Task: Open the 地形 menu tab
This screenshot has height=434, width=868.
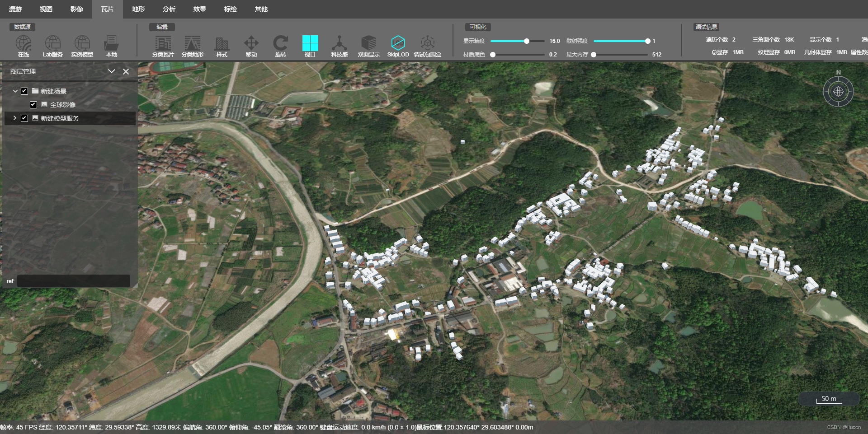Action: point(138,9)
